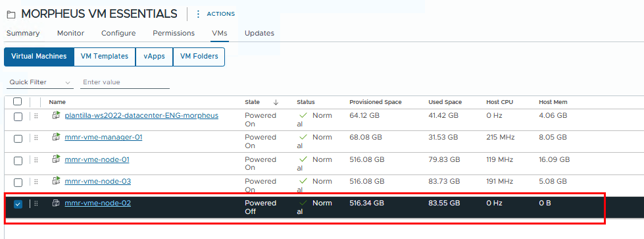
Task: Sort by the Name column header
Action: [57, 102]
